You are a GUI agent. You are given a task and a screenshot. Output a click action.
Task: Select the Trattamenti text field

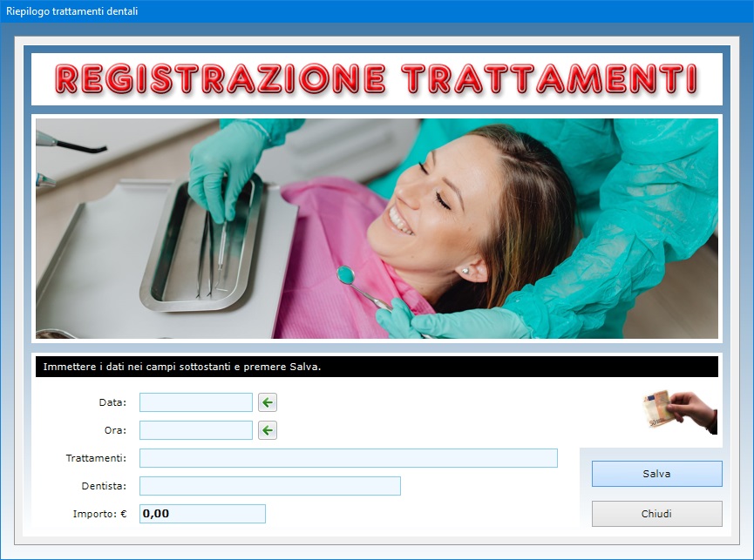[349, 458]
